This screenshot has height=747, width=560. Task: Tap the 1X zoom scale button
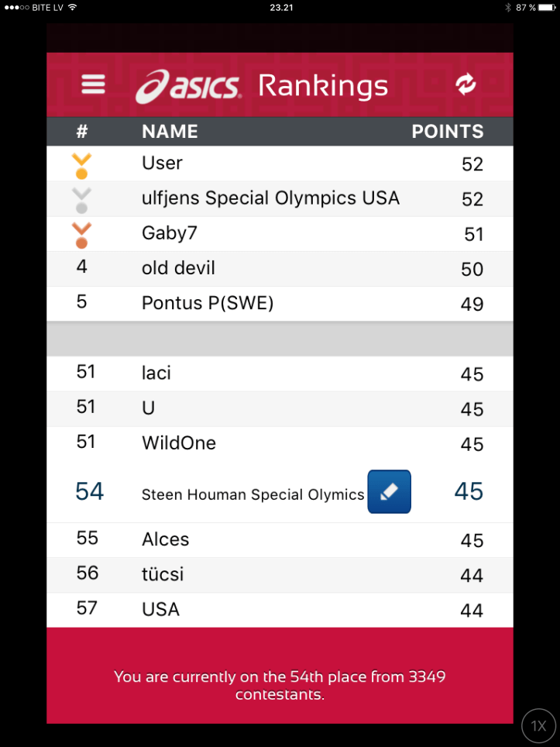click(x=538, y=726)
